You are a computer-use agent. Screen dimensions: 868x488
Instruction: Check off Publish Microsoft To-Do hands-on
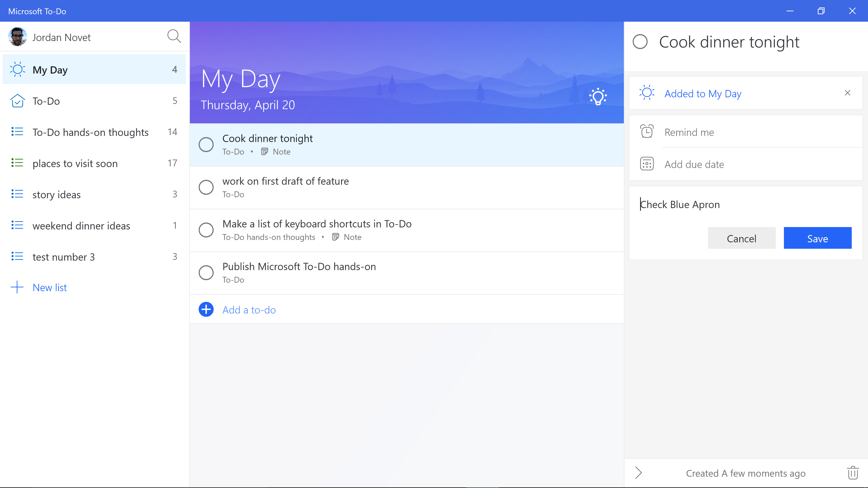[206, 272]
